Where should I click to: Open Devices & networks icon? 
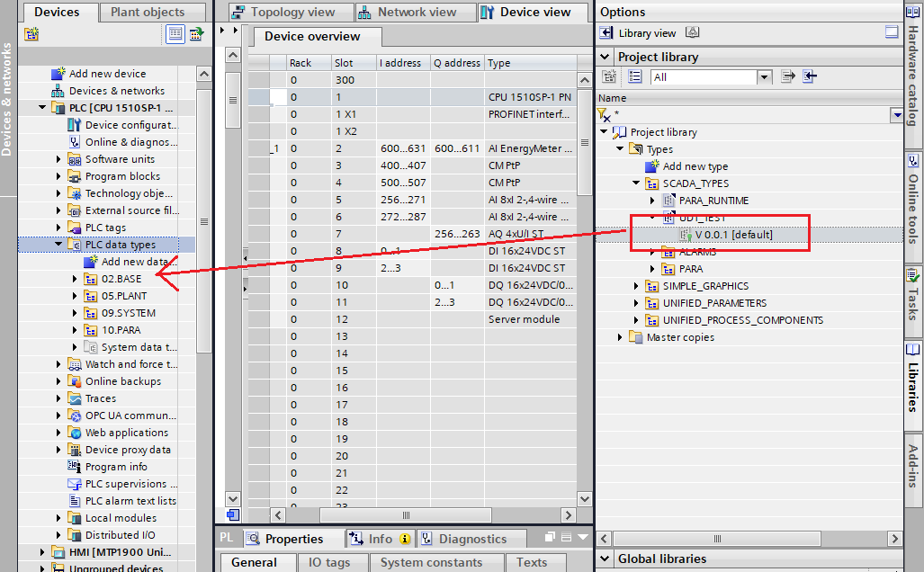[x=58, y=91]
